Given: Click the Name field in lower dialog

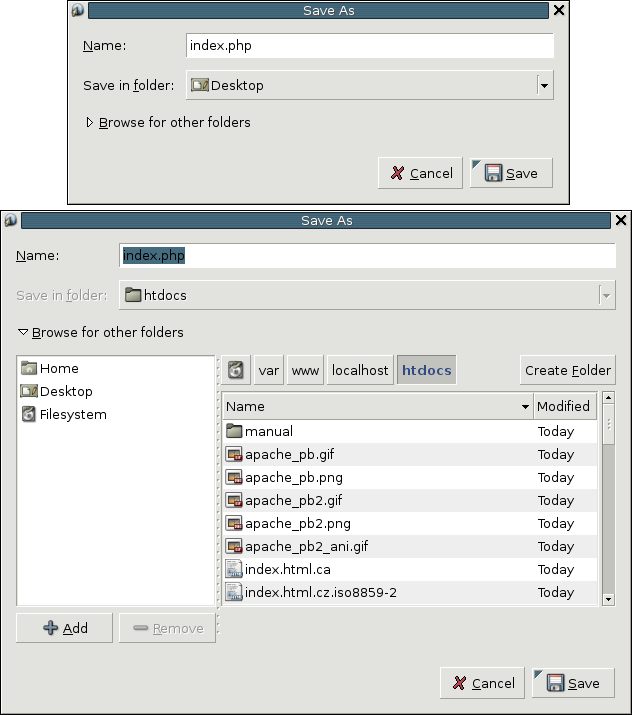Looking at the screenshot, I should click(x=368, y=255).
